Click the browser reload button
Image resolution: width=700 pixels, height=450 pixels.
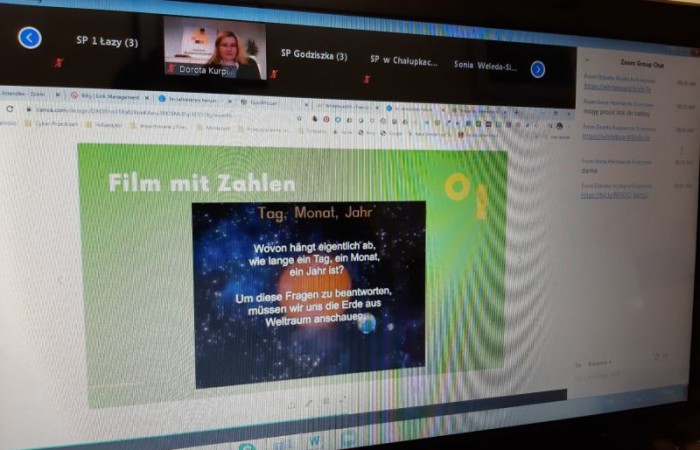point(10,108)
